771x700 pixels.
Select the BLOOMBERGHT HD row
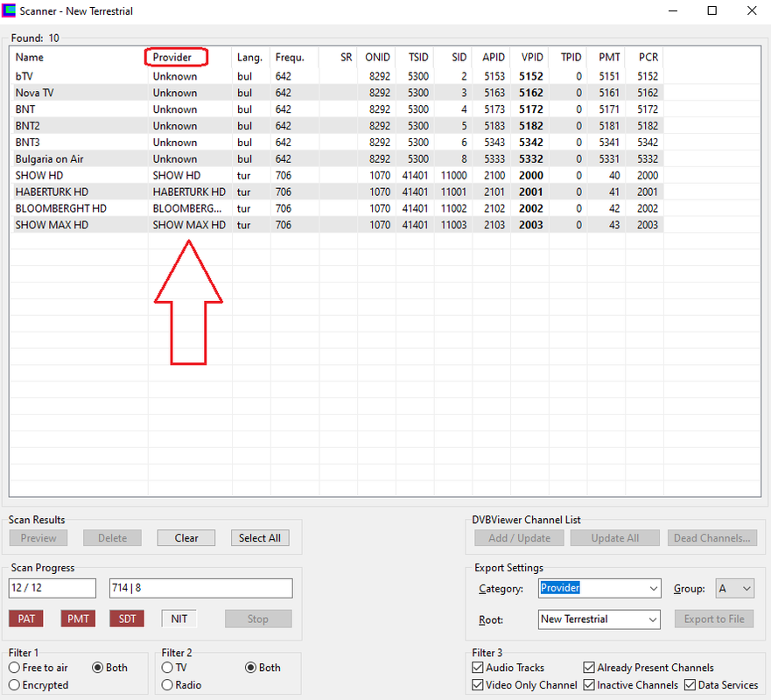[x=337, y=208]
